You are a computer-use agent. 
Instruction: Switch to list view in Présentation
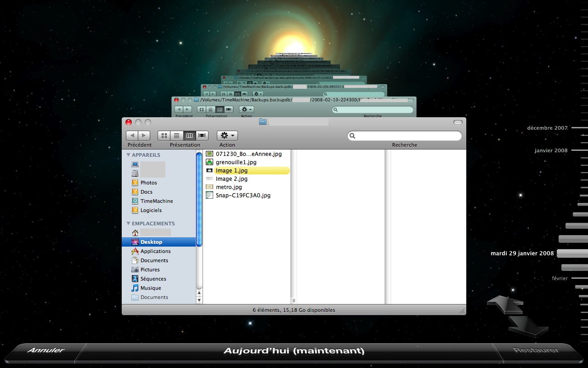176,135
